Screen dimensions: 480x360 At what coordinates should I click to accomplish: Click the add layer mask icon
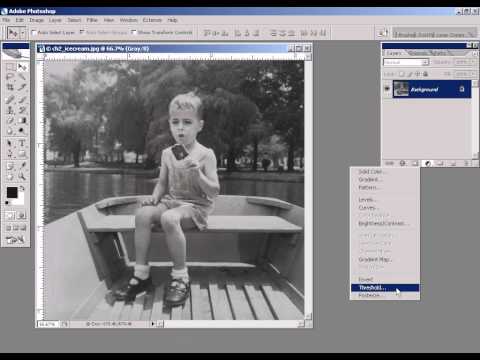coord(415,163)
